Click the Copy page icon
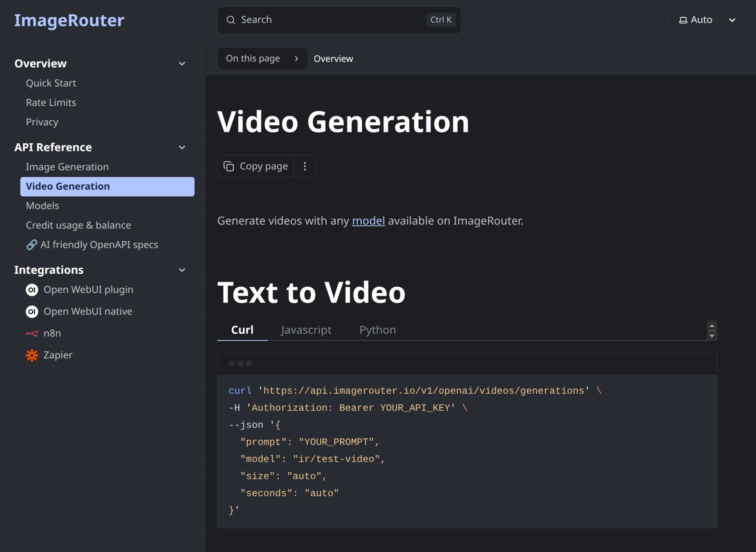Image resolution: width=756 pixels, height=552 pixels. [x=229, y=166]
